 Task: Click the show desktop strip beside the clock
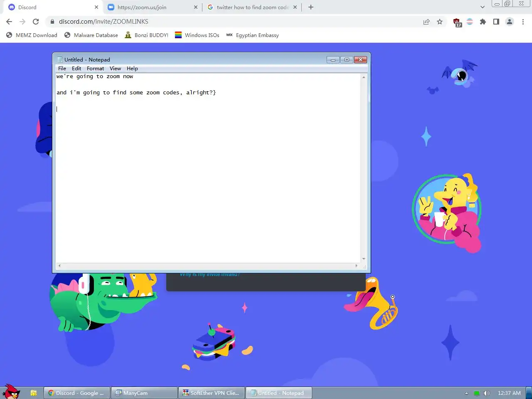pos(529,393)
